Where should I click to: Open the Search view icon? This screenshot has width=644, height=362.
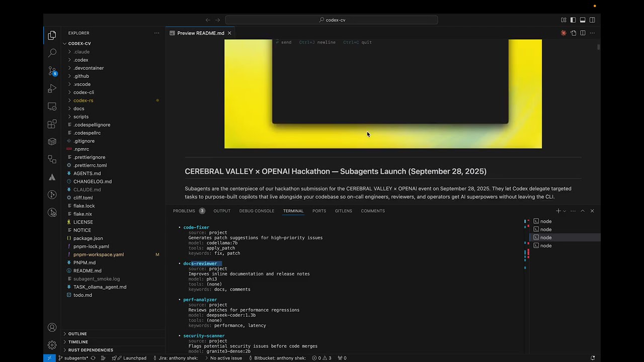tap(52, 53)
